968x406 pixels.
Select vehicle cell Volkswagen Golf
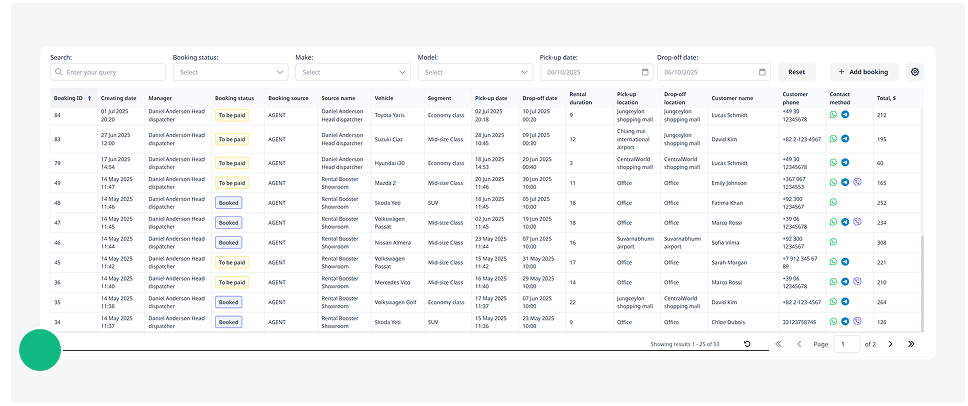[x=394, y=302]
